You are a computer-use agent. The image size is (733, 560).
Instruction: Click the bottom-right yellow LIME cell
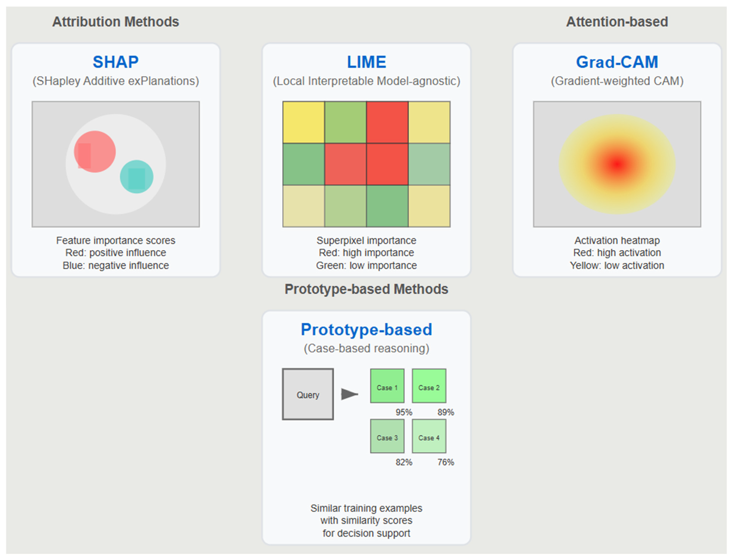pyautogui.click(x=429, y=206)
